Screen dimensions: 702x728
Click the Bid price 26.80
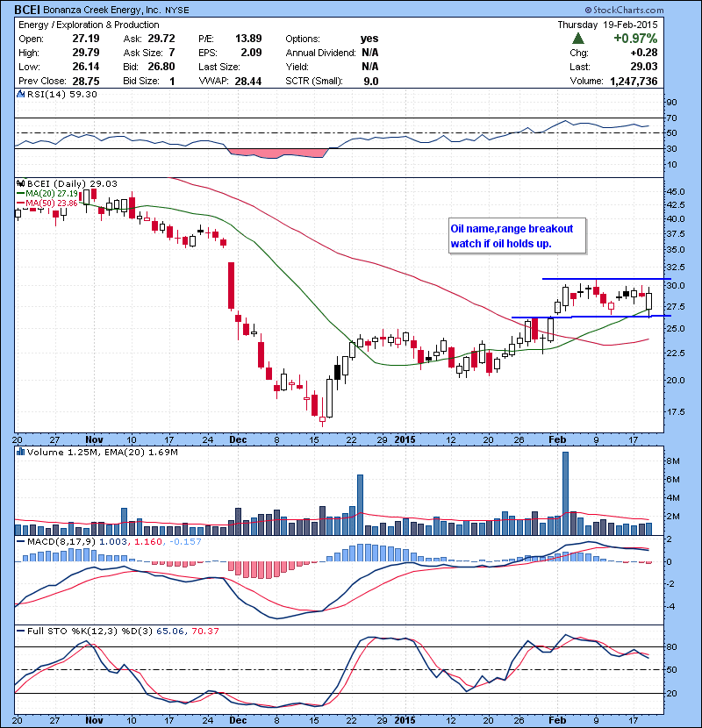161,67
